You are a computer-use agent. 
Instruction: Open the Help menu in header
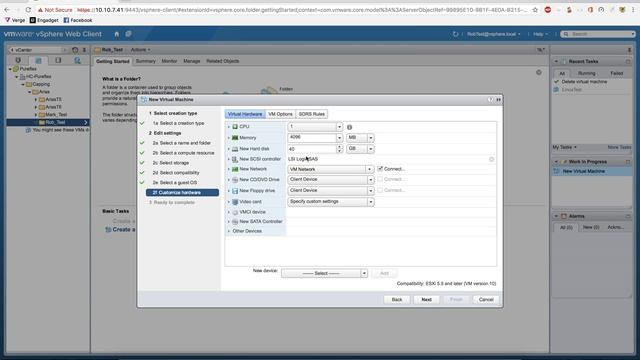pyautogui.click(x=540, y=34)
